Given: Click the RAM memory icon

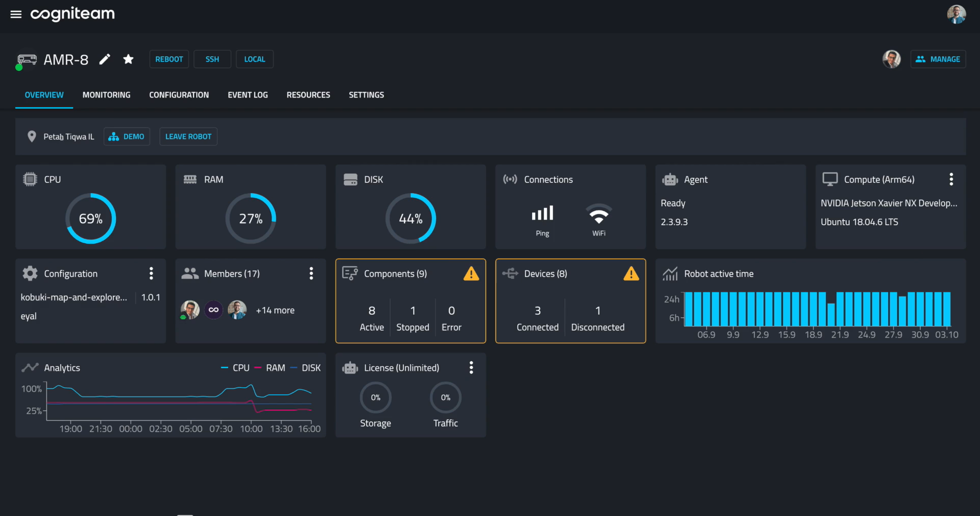Looking at the screenshot, I should (x=190, y=179).
